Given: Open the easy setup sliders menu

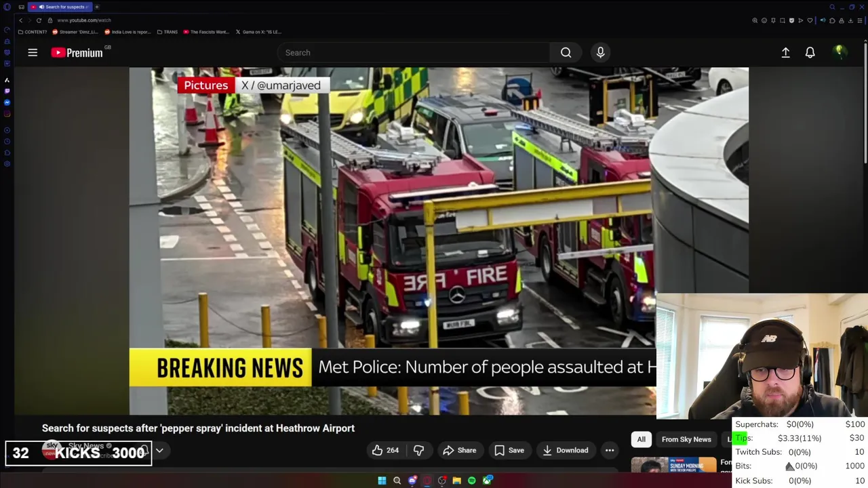Looking at the screenshot, I should 860,20.
